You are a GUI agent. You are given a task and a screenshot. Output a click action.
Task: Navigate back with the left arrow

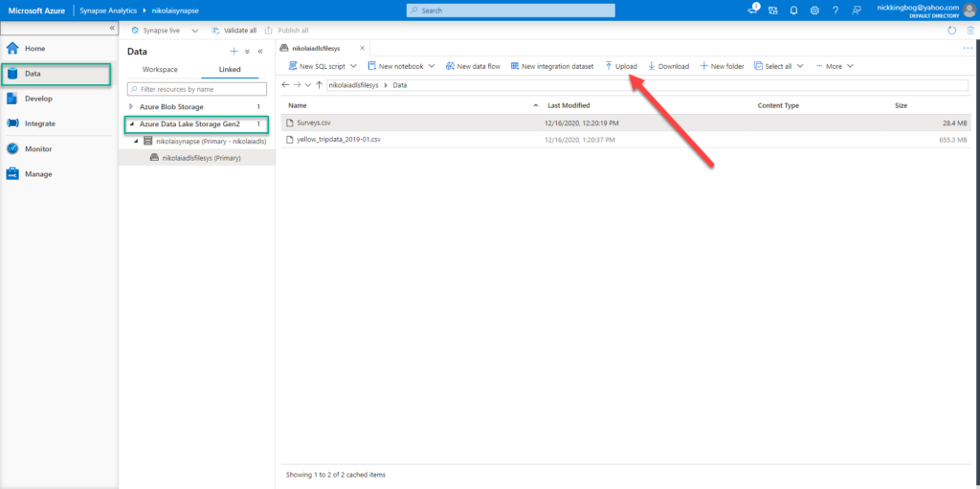point(285,85)
